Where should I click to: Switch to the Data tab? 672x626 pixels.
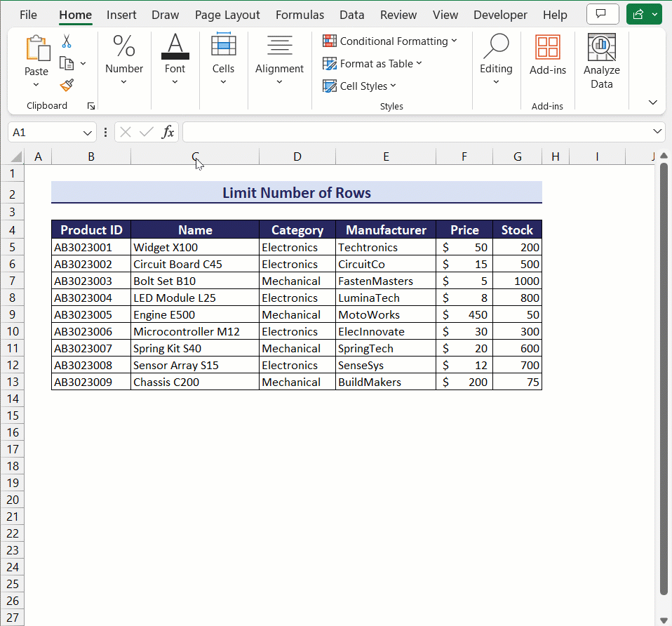coord(352,15)
